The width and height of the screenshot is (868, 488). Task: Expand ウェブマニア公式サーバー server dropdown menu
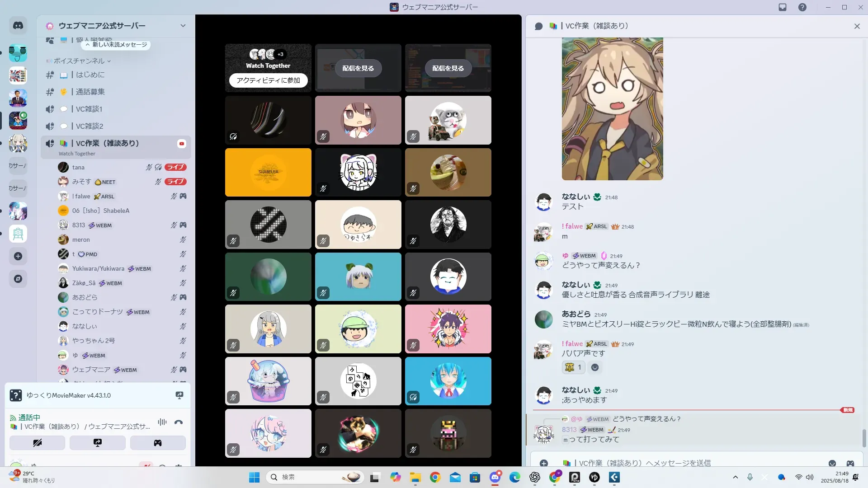pos(183,26)
